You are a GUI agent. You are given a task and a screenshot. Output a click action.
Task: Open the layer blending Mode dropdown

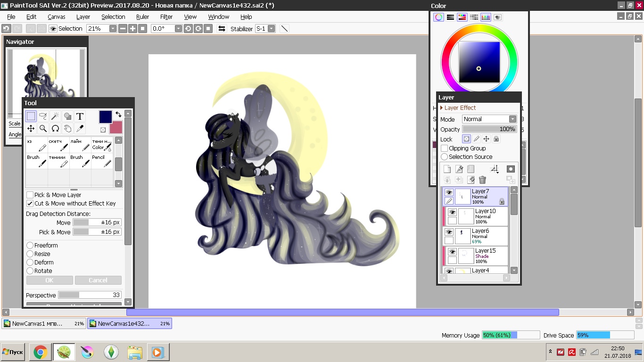coord(489,119)
